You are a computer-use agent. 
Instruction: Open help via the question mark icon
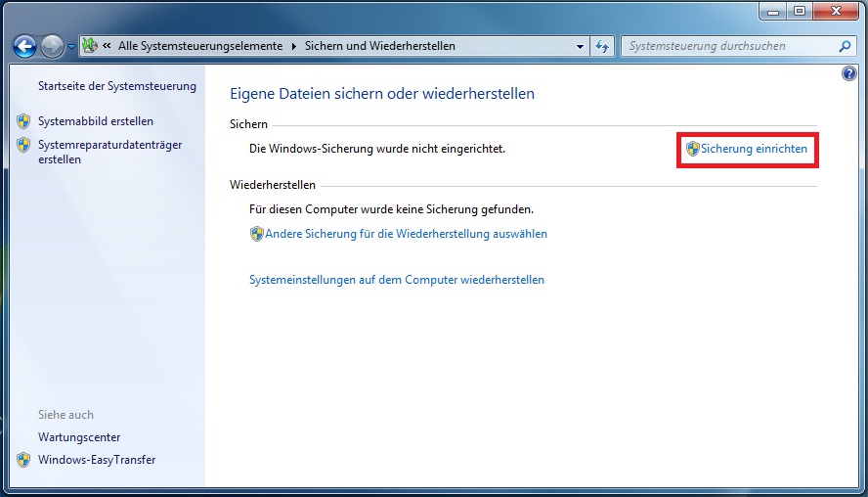coord(849,73)
